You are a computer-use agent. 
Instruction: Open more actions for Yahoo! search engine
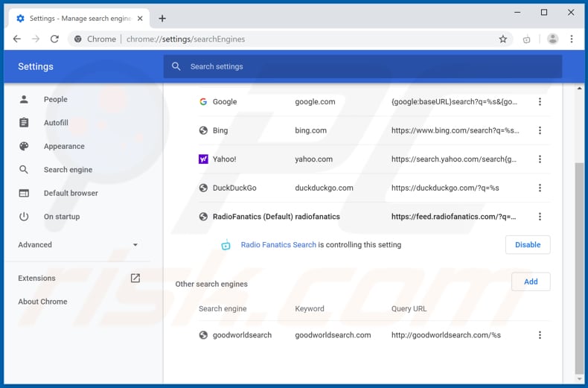click(540, 159)
